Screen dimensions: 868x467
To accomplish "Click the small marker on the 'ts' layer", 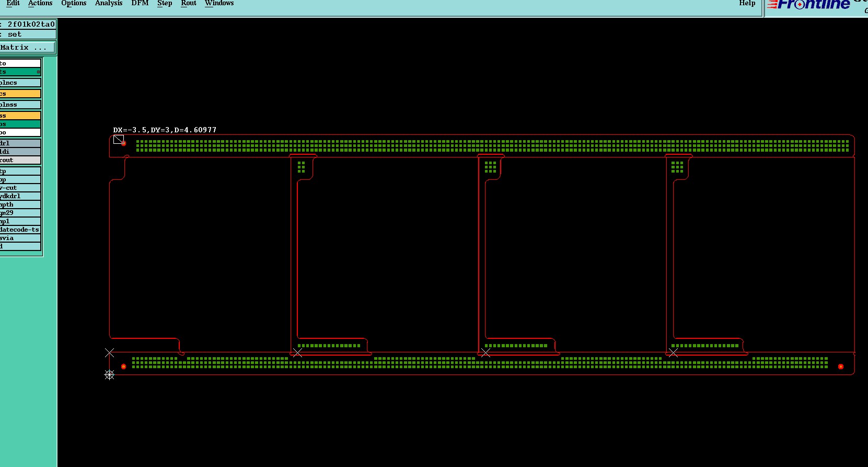I will [38, 72].
